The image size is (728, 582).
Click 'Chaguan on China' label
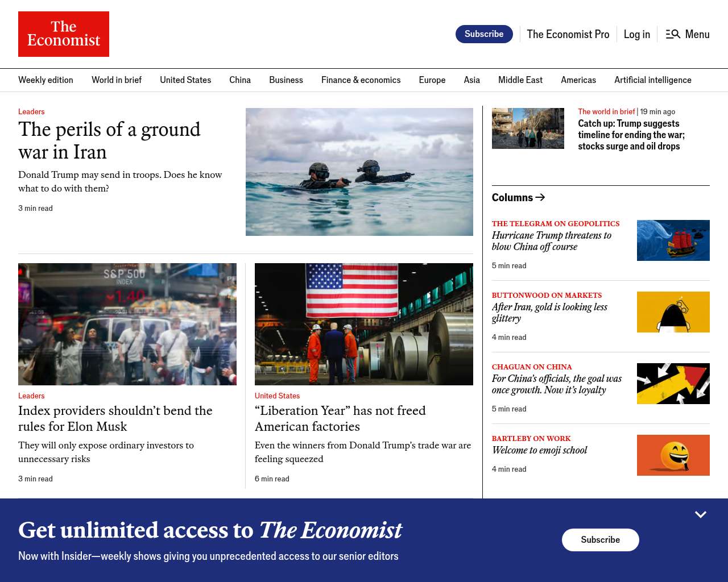(x=532, y=367)
